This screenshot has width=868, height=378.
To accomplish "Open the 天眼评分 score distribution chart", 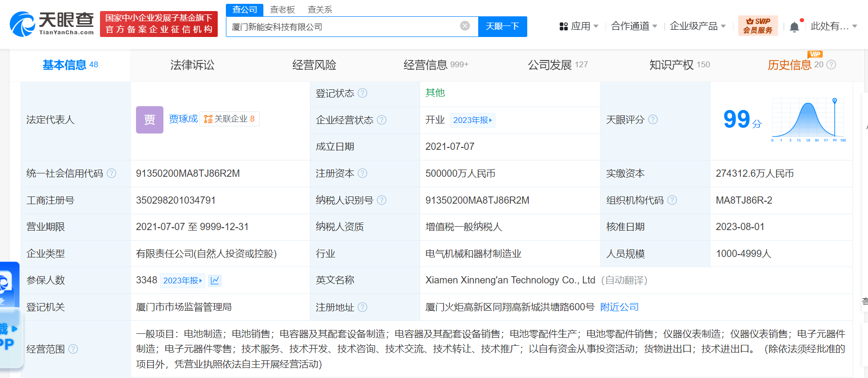I will [x=809, y=120].
